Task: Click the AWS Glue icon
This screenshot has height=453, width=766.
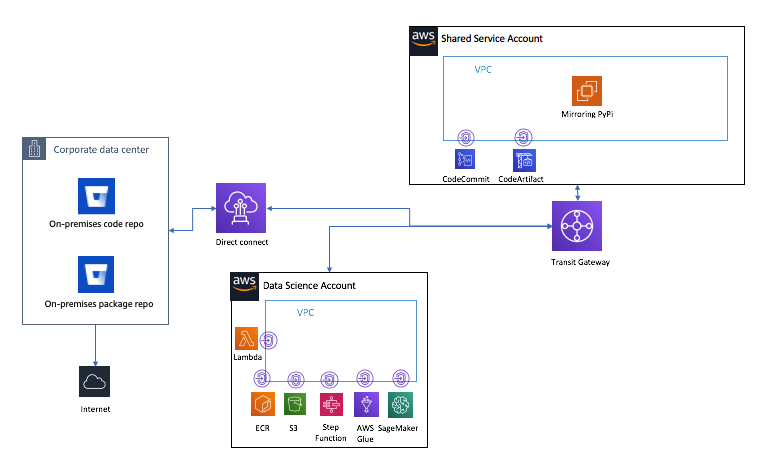Action: (366, 405)
